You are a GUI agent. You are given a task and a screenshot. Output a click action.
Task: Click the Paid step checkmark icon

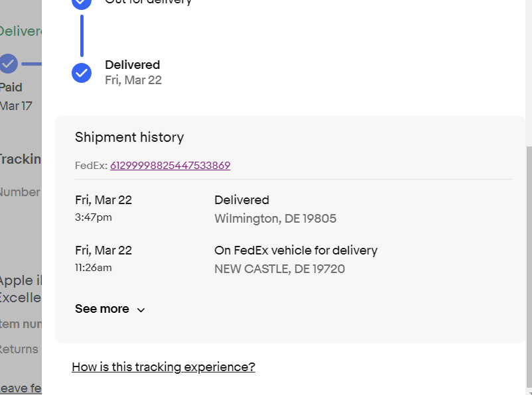coord(8,64)
